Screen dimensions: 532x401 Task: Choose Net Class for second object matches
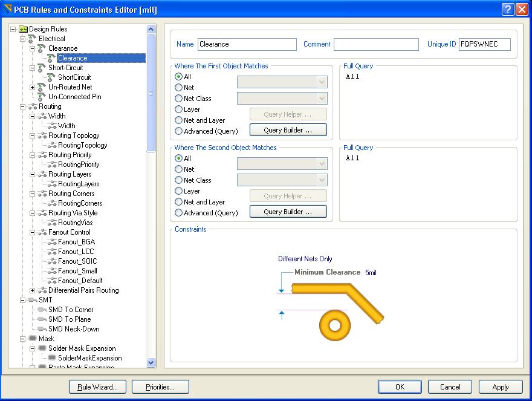[x=178, y=180]
